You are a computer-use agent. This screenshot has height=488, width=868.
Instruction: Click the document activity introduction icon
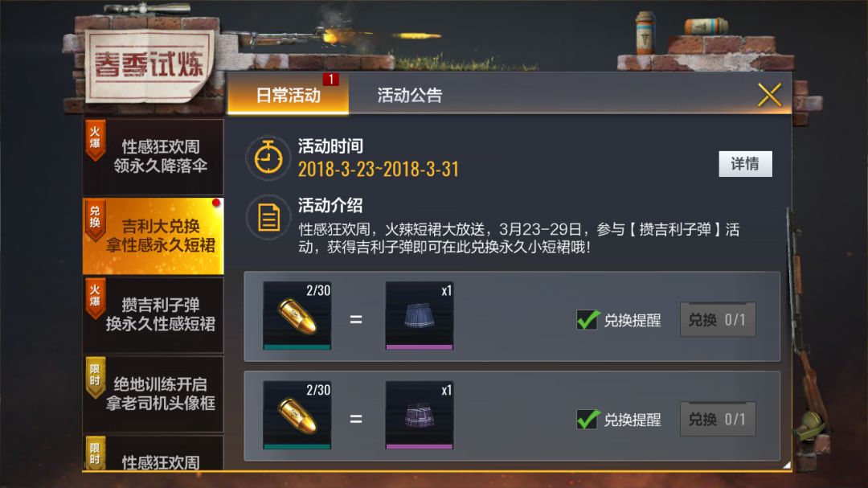click(268, 217)
